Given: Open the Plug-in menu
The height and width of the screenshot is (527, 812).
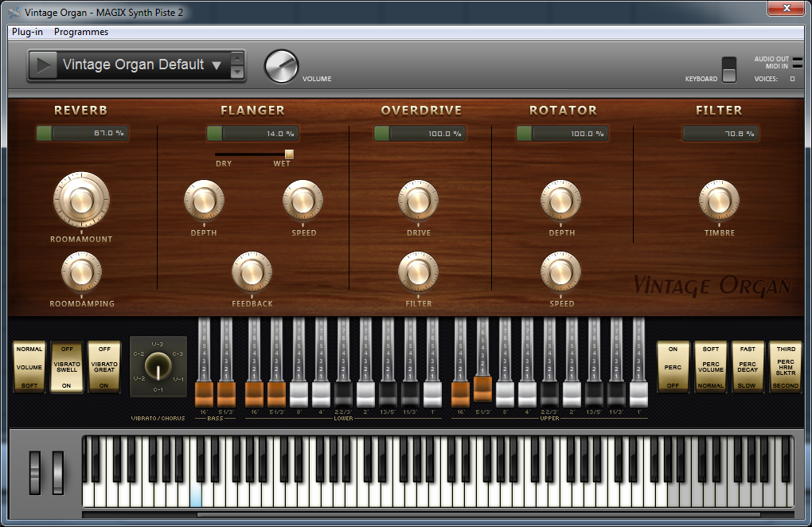Looking at the screenshot, I should pyautogui.click(x=26, y=32).
